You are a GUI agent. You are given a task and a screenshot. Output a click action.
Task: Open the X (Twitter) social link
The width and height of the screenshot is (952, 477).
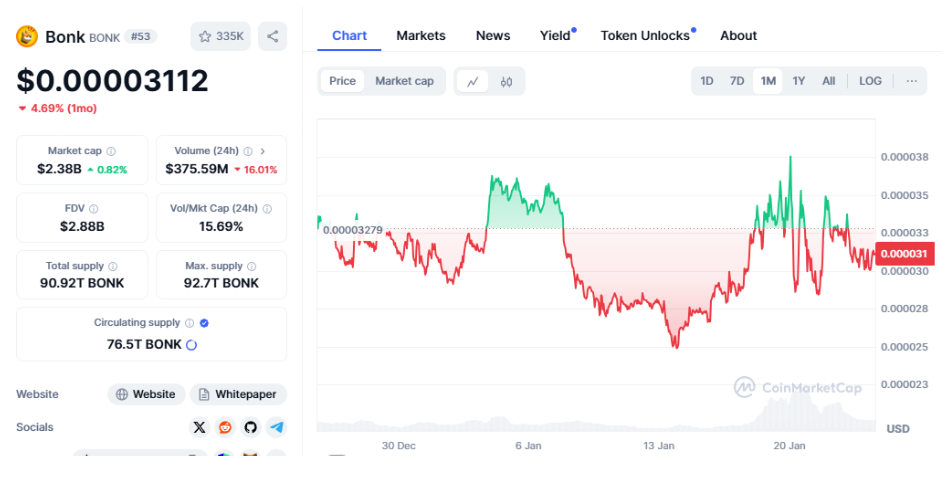(x=199, y=427)
